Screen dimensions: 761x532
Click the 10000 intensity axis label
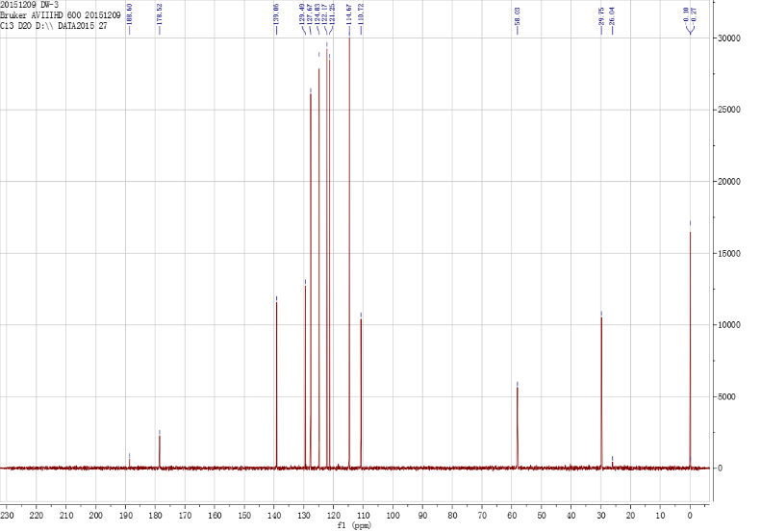pos(729,325)
